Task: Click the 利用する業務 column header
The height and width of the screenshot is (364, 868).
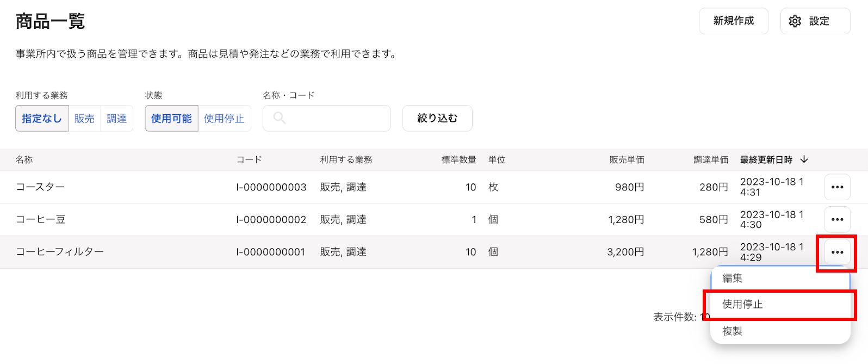Action: 346,159
